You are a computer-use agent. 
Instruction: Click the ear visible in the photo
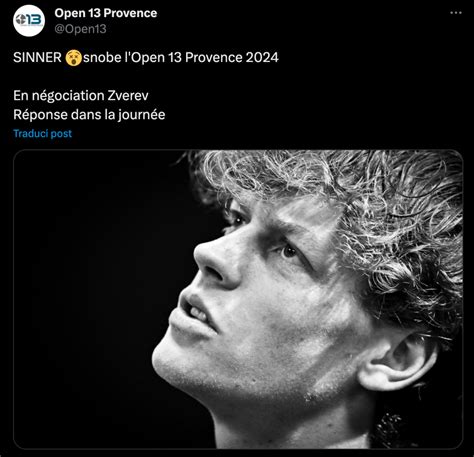[397, 362]
